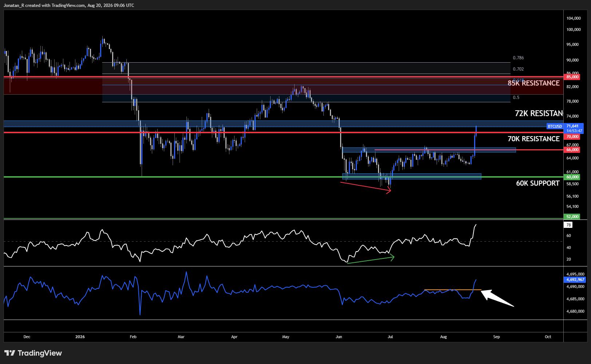Click the BTCUSD symbol label on price axis
The width and height of the screenshot is (591, 364).
pos(555,126)
